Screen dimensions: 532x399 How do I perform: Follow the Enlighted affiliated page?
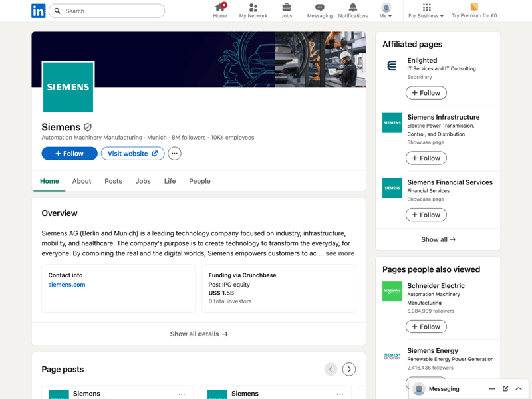coord(426,93)
